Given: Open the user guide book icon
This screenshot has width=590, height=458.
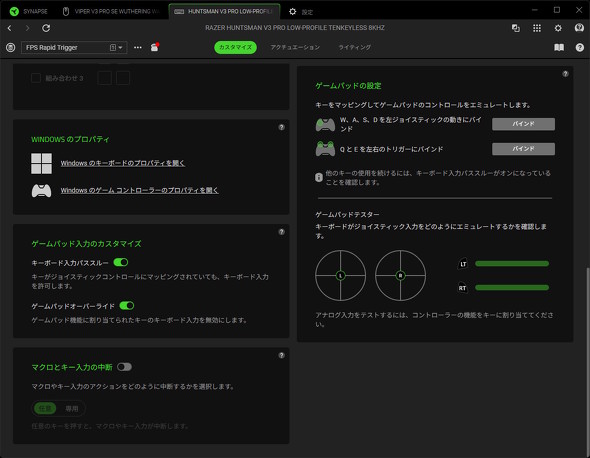Looking at the screenshot, I should [x=559, y=47].
